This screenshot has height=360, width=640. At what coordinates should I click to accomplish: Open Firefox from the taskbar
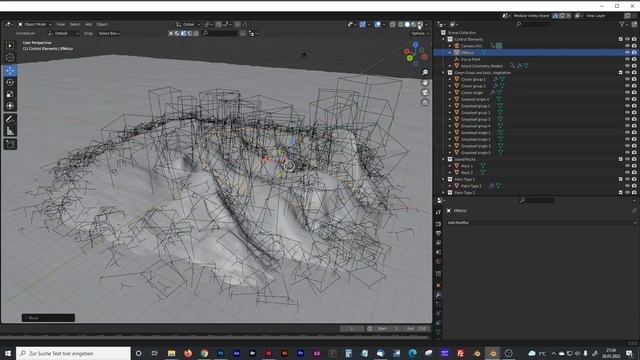(x=188, y=353)
